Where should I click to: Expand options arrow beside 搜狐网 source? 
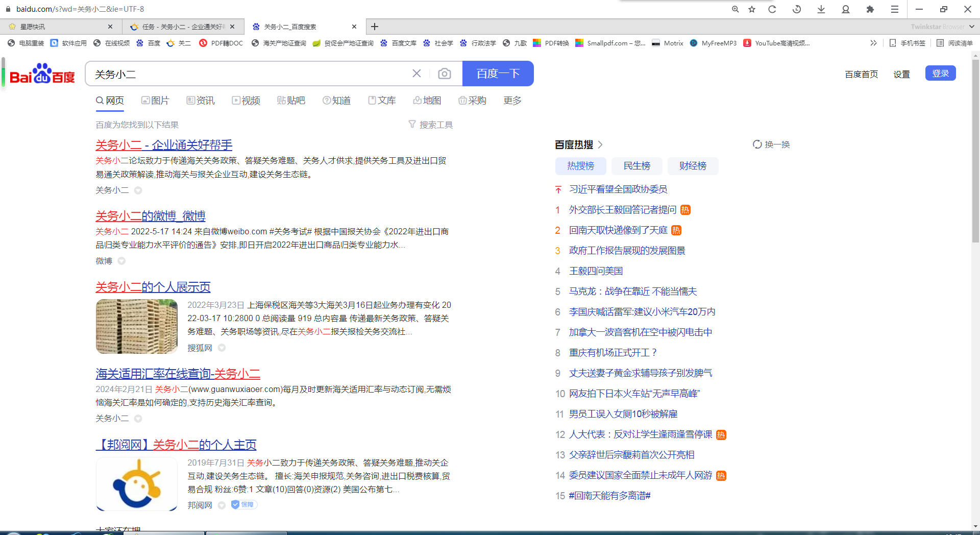[x=222, y=348]
